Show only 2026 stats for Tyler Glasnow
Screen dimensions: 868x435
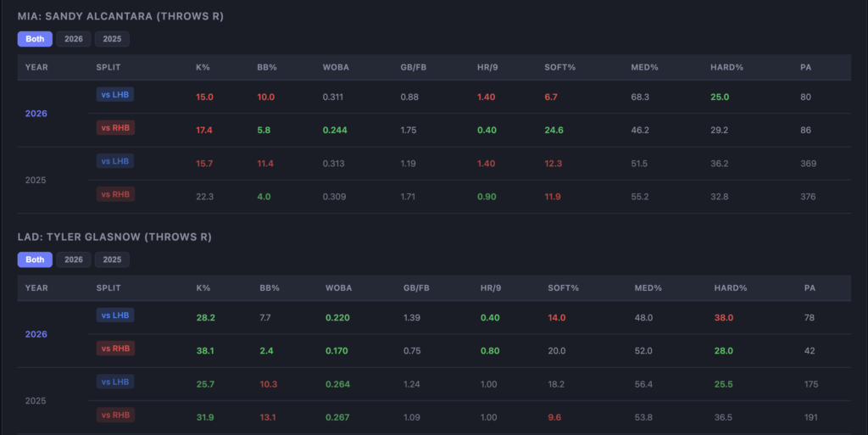tap(74, 259)
